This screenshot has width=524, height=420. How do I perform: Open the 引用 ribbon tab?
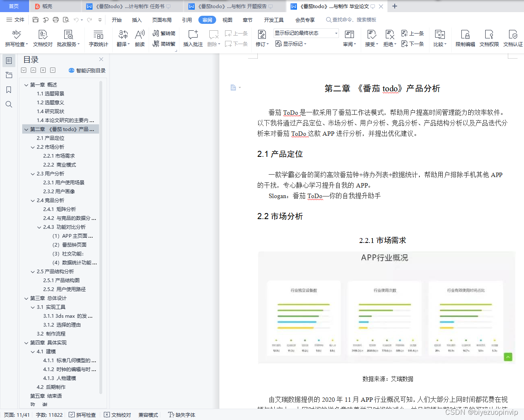pyautogui.click(x=187, y=20)
